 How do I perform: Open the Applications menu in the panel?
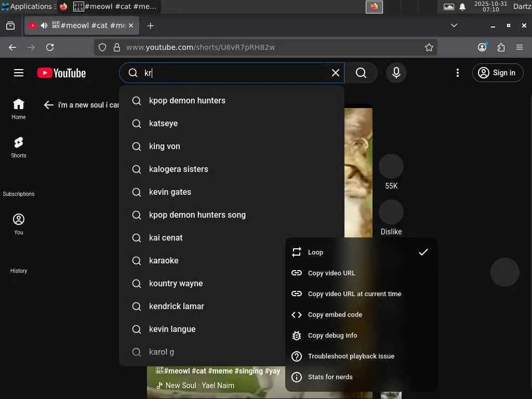tap(28, 6)
